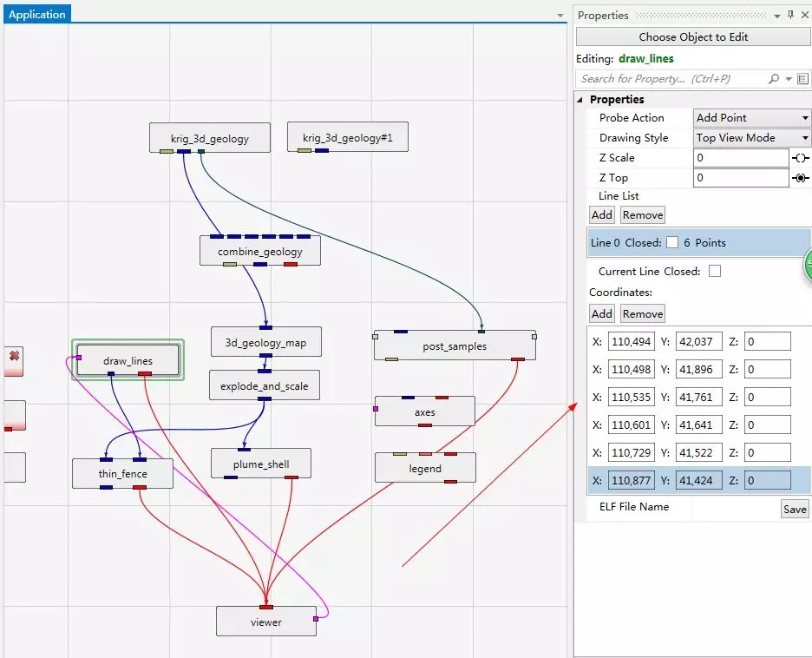812x658 pixels.
Task: Click the Z Scale value field
Action: 741,158
